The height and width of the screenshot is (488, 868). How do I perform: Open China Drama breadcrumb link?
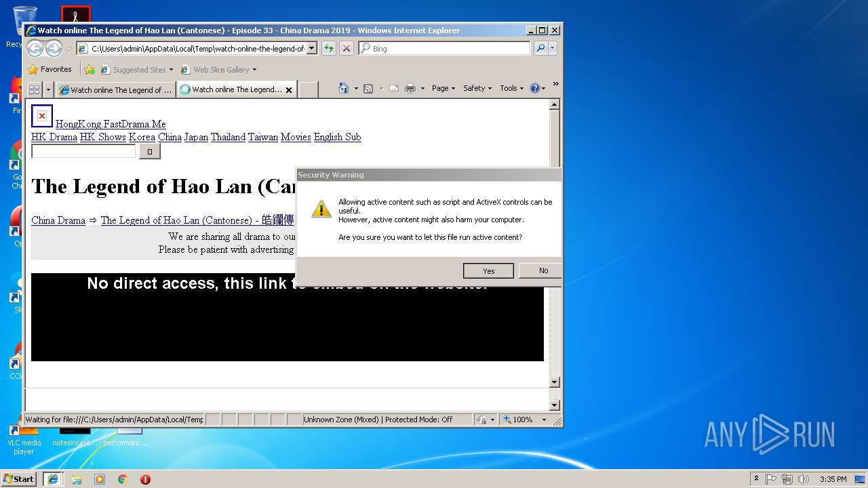coord(58,220)
